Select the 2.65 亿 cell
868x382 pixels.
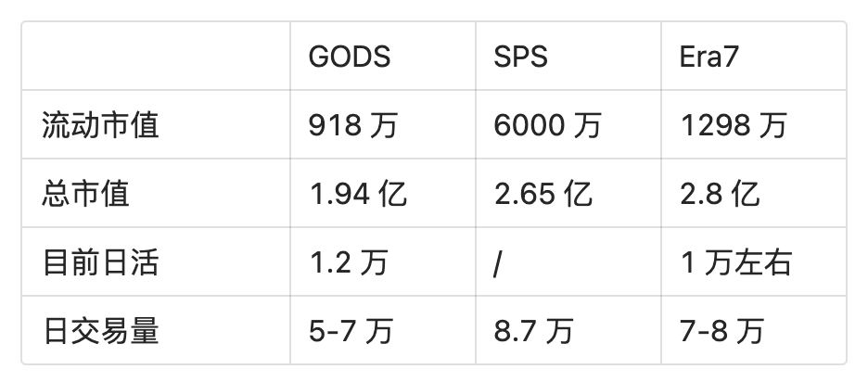568,193
